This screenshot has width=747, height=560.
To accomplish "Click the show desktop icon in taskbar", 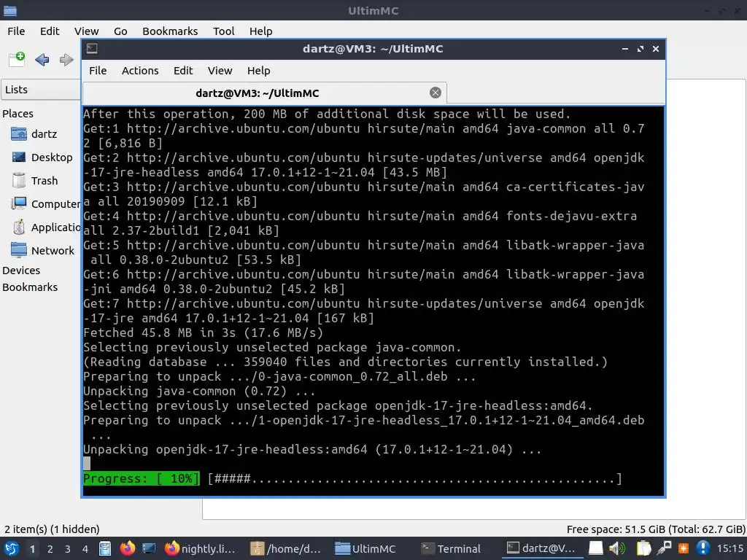I will coord(149,548).
